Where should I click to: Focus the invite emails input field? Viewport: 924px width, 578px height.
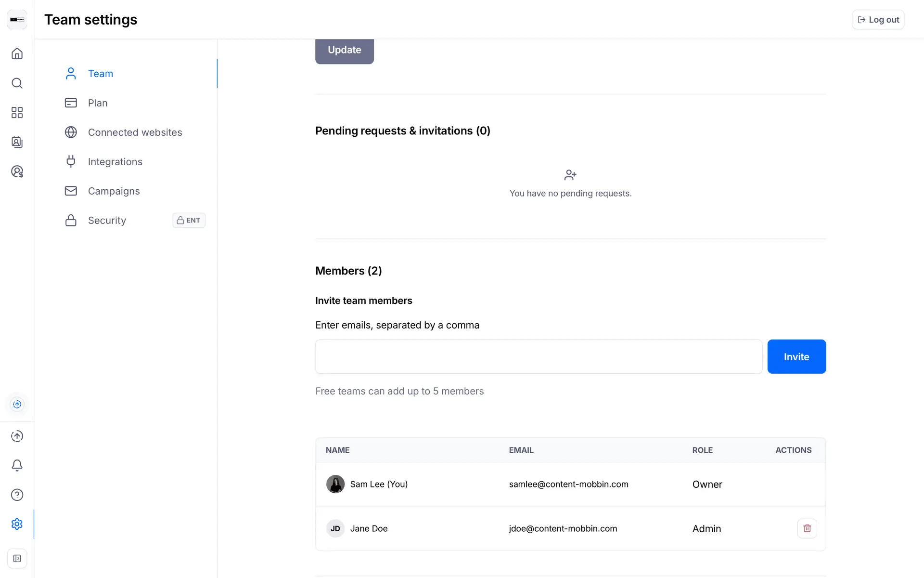coord(539,356)
